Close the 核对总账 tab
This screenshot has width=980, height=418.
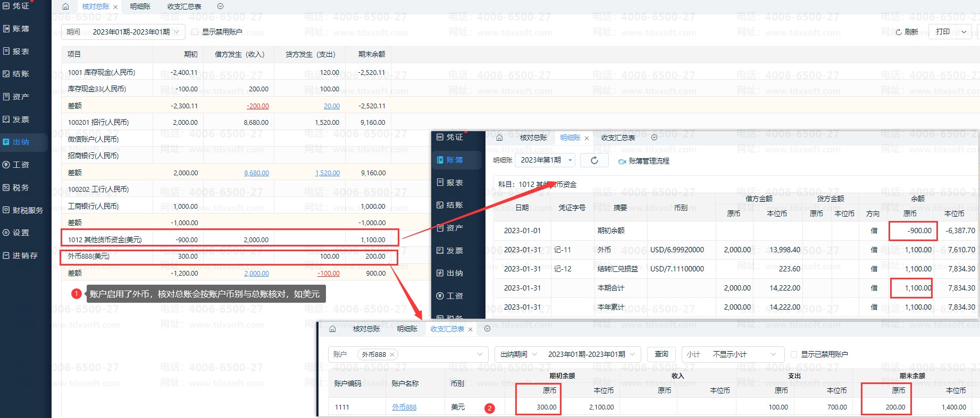click(x=115, y=7)
